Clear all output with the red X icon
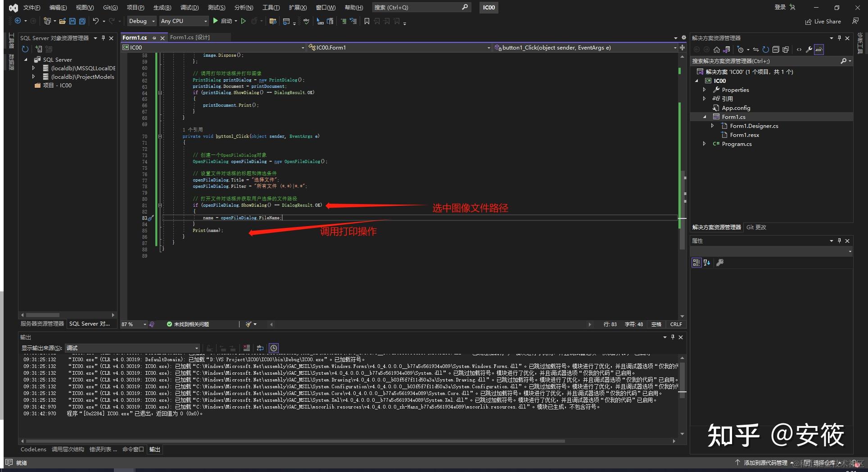868x472 pixels. 246,348
